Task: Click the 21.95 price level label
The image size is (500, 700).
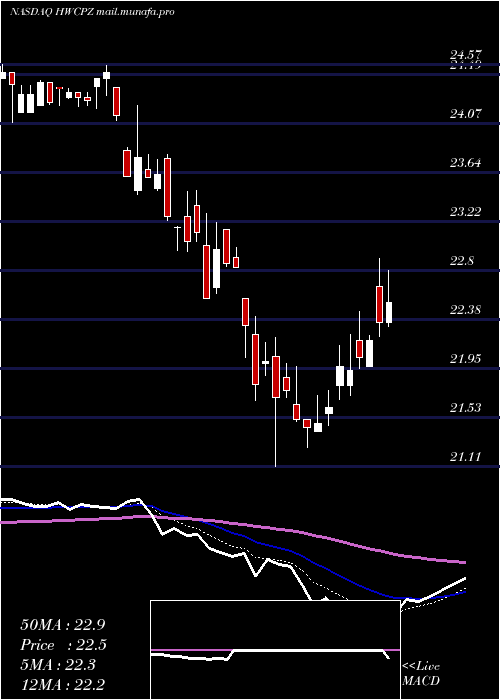Action: click(x=466, y=359)
